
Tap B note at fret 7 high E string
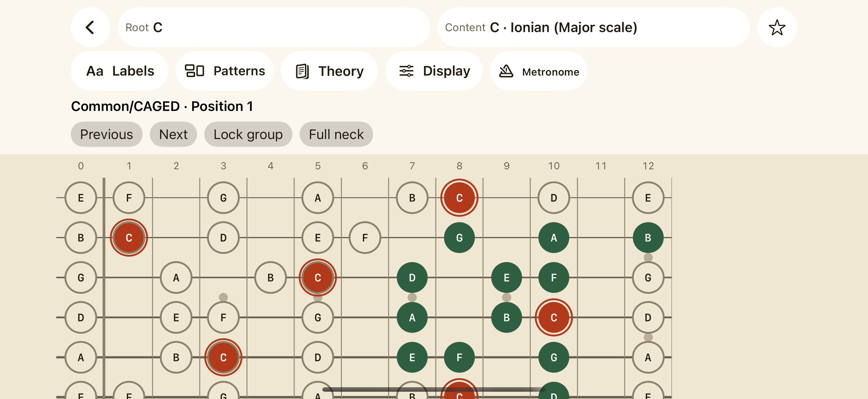[412, 198]
